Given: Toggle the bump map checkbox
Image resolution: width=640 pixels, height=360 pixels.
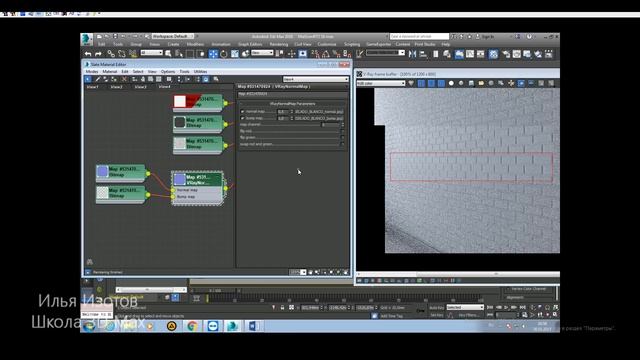Looking at the screenshot, I should click(x=242, y=118).
